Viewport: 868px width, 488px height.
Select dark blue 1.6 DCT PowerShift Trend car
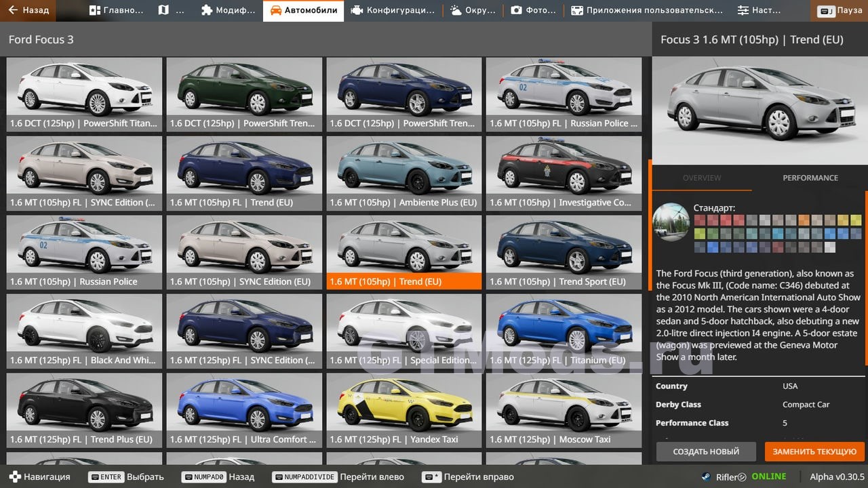[x=404, y=94]
